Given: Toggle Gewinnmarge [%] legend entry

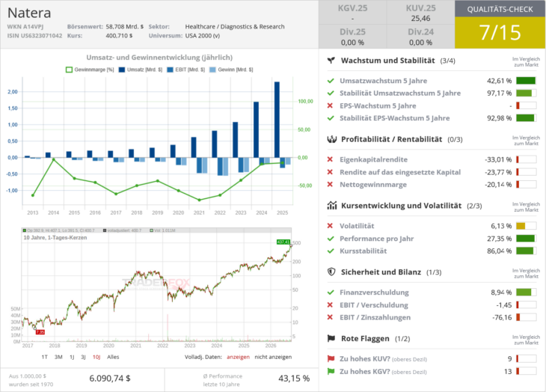Looking at the screenshot, I should click(90, 70).
